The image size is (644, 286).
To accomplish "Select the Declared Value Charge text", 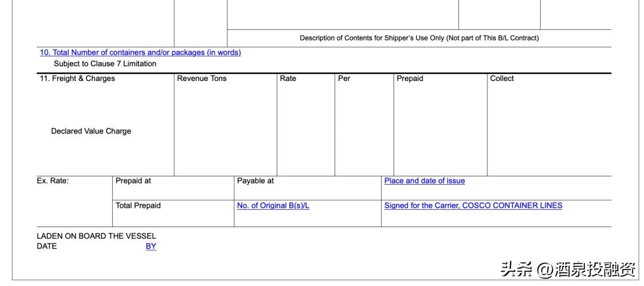I will [x=91, y=131].
